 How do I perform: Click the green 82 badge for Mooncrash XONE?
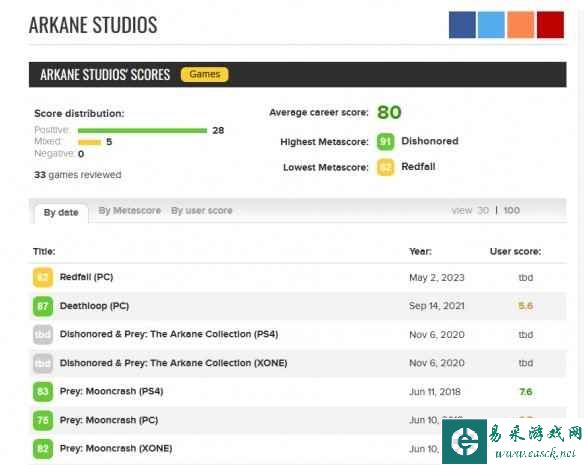pos(43,449)
